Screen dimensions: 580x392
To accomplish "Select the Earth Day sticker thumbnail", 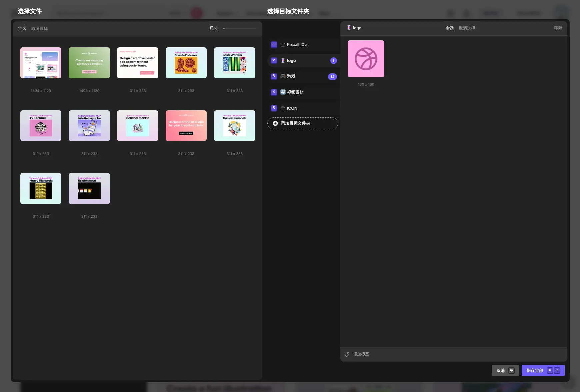I will [89, 63].
